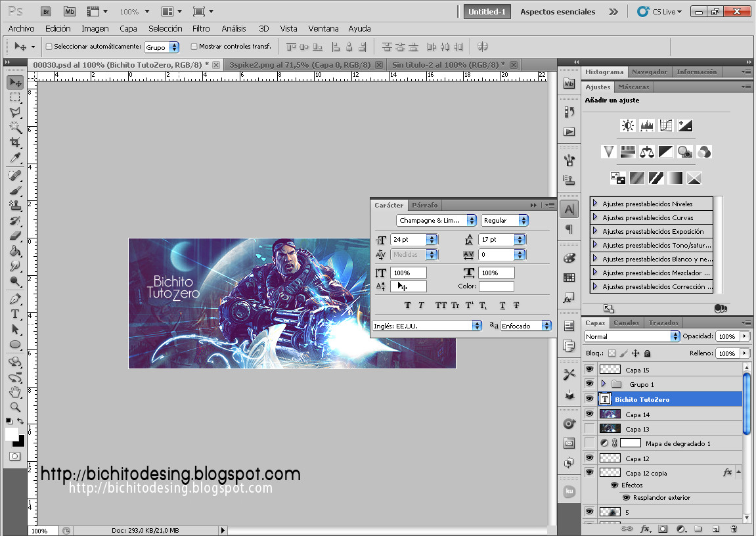Click the zoom level field at bottom left
756x536 pixels.
coord(43,531)
